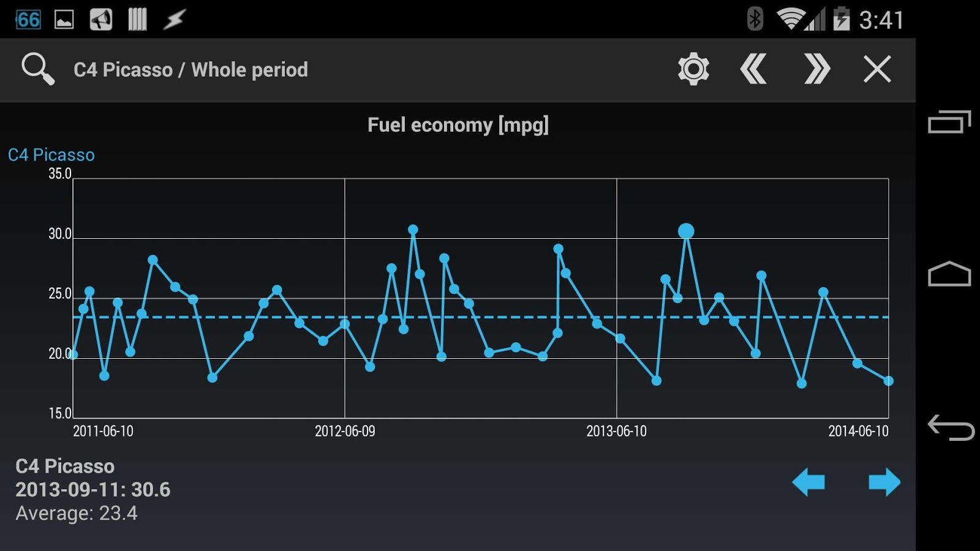Screen dimensions: 980x551
Task: Open Android recent apps button
Action: coord(949,121)
